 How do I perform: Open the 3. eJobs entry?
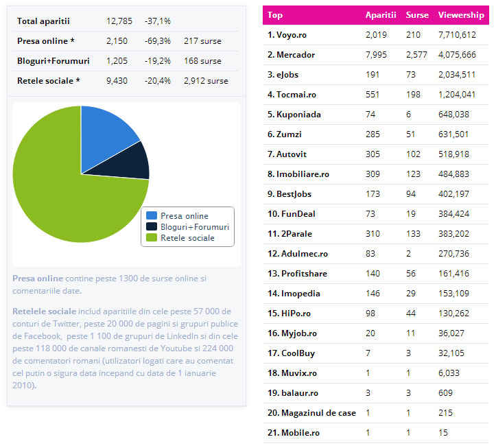(x=283, y=75)
